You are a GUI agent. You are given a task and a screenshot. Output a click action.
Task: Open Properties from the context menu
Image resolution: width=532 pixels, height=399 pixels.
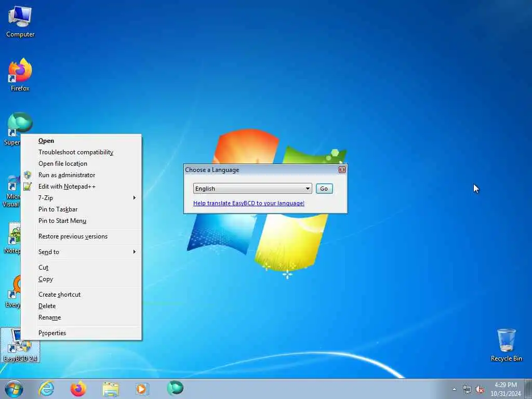click(x=81, y=333)
